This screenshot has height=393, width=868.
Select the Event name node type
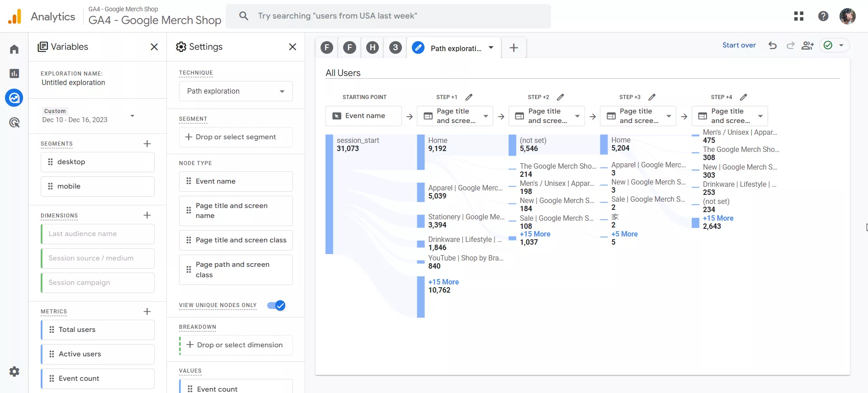(236, 181)
